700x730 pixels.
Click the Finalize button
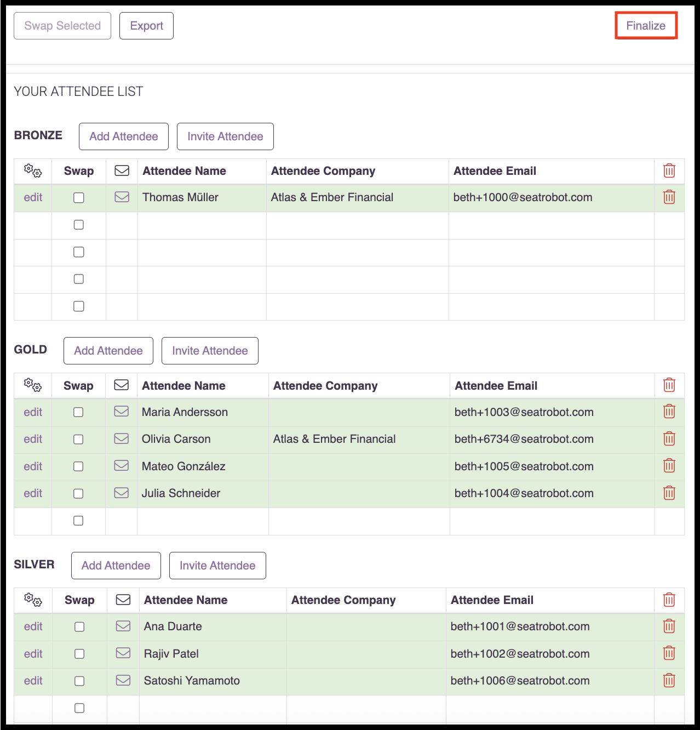[646, 26]
